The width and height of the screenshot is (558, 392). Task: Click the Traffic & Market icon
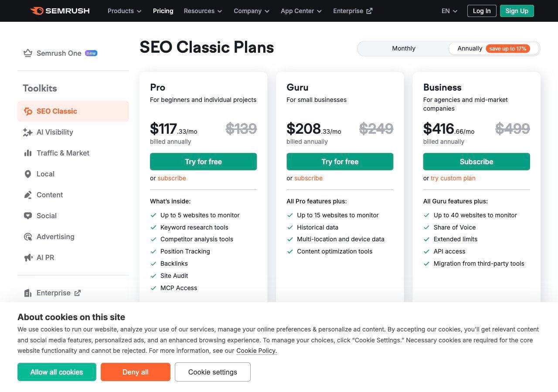tap(28, 153)
